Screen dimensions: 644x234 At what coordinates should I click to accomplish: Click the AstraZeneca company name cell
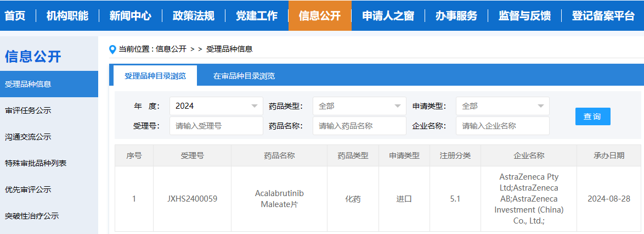pyautogui.click(x=529, y=199)
